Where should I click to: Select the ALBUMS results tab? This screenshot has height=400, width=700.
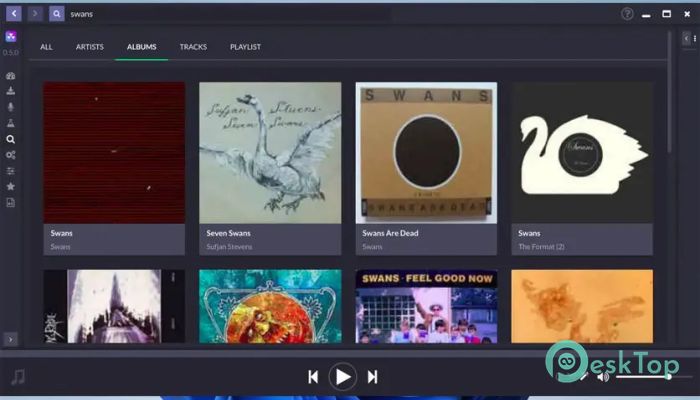[142, 47]
